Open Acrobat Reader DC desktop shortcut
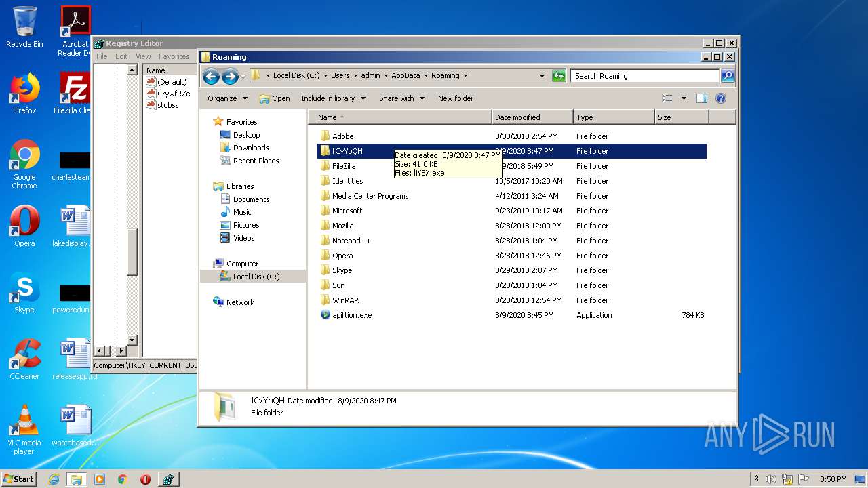The width and height of the screenshot is (868, 488). click(x=75, y=31)
